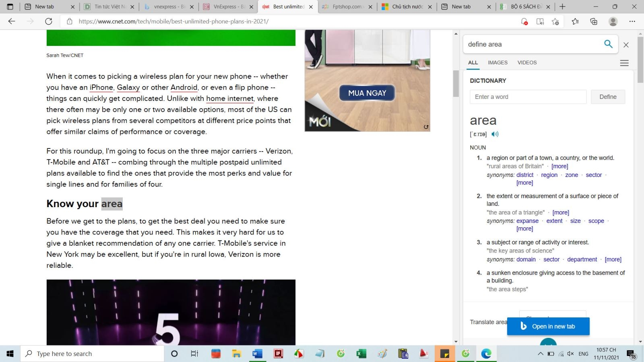
Task: Switch to the IMAGES tab
Action: pyautogui.click(x=497, y=62)
